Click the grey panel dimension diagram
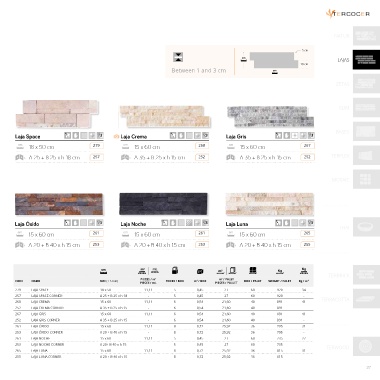The image size is (380, 380). tap(274, 61)
